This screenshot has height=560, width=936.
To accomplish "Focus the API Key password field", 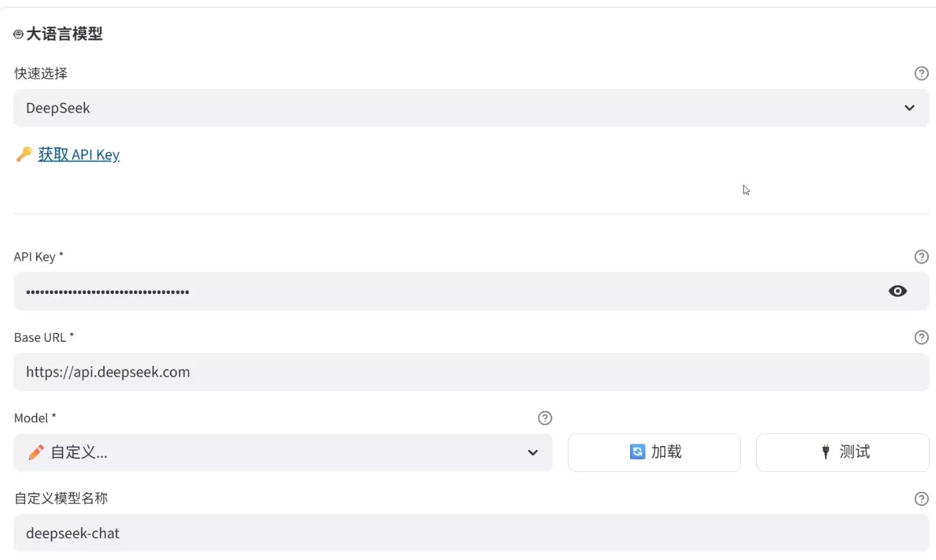I will [x=471, y=292].
